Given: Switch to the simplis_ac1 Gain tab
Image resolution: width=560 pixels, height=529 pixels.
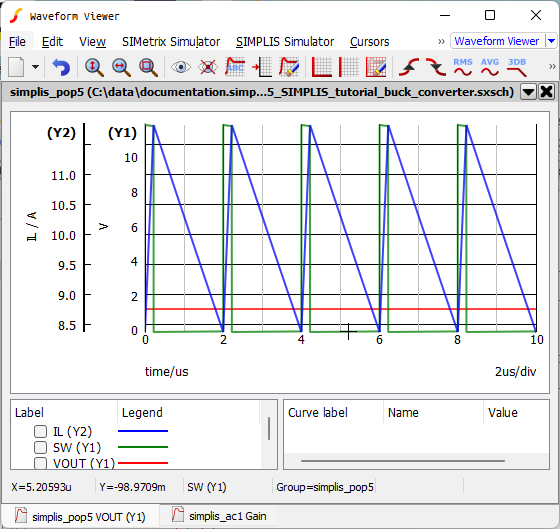Looking at the screenshot, I should coord(219,516).
